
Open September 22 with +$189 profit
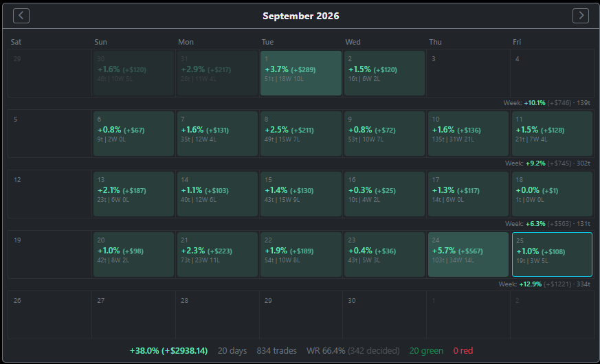pyautogui.click(x=301, y=254)
